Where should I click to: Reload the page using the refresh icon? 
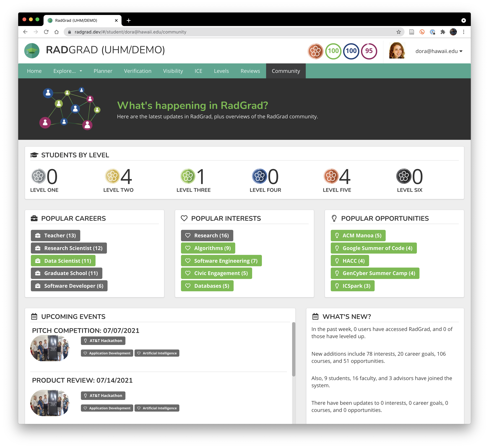46,32
